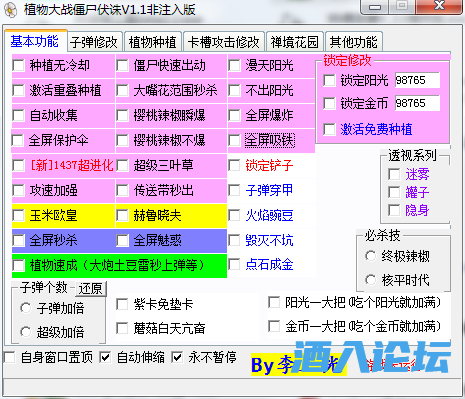Check the 全屏秒杀 option

18,240
